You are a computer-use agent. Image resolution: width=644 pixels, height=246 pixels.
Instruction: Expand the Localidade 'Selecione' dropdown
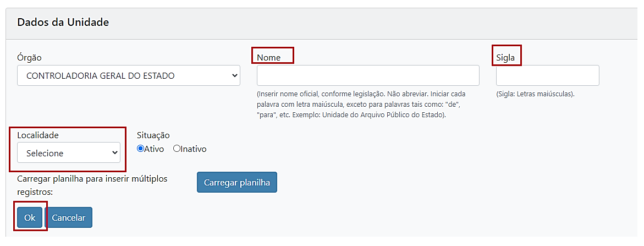69,153
